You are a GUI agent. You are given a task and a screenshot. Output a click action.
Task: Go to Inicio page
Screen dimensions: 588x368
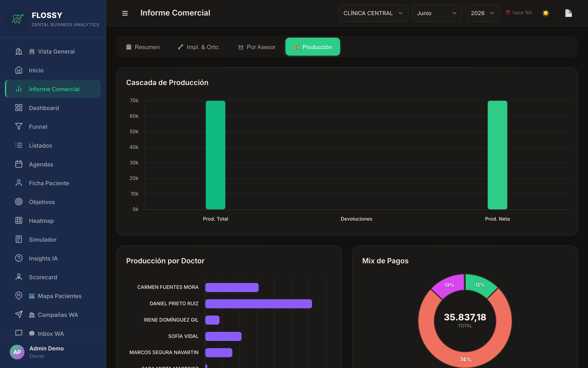53,70
